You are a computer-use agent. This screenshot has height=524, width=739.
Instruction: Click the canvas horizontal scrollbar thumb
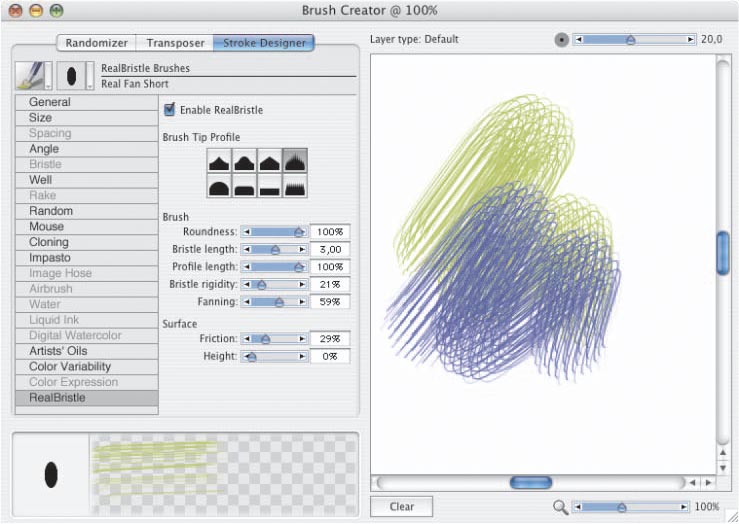point(530,482)
